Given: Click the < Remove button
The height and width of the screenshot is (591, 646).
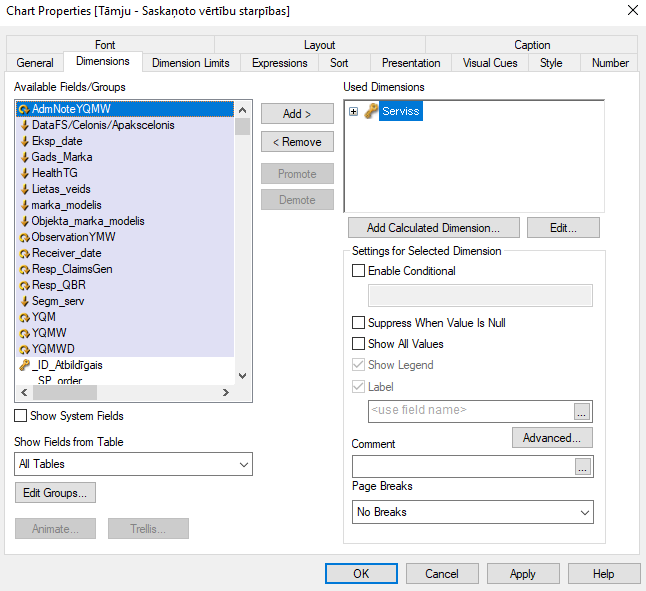Looking at the screenshot, I should pyautogui.click(x=297, y=142).
